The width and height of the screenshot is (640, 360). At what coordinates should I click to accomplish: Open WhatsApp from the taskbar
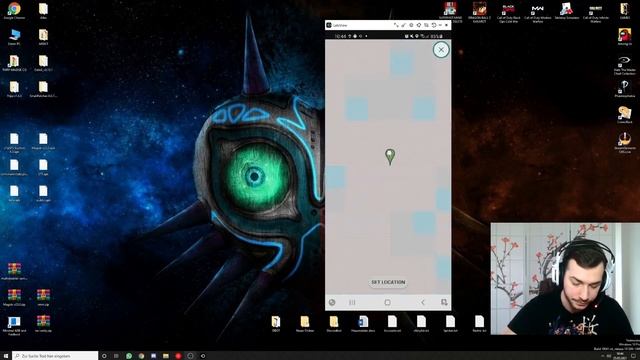tap(129, 356)
